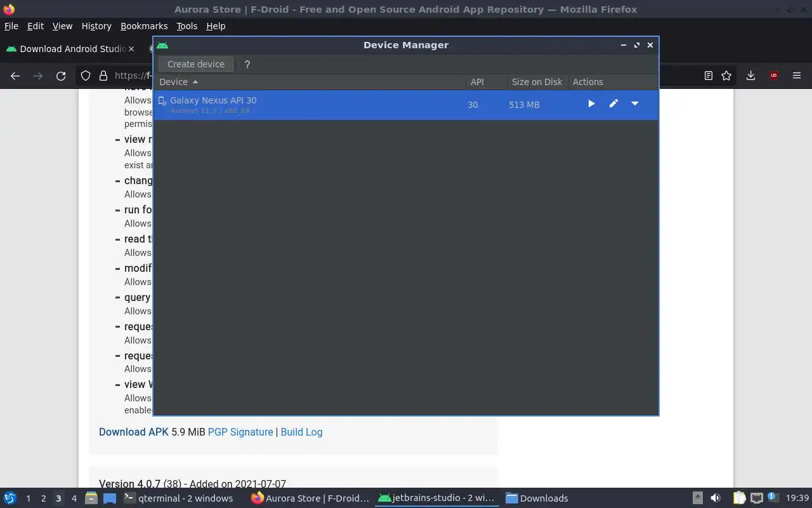812x508 pixels.
Task: Open more actions dropdown for Galaxy Nexus
Action: tap(635, 104)
